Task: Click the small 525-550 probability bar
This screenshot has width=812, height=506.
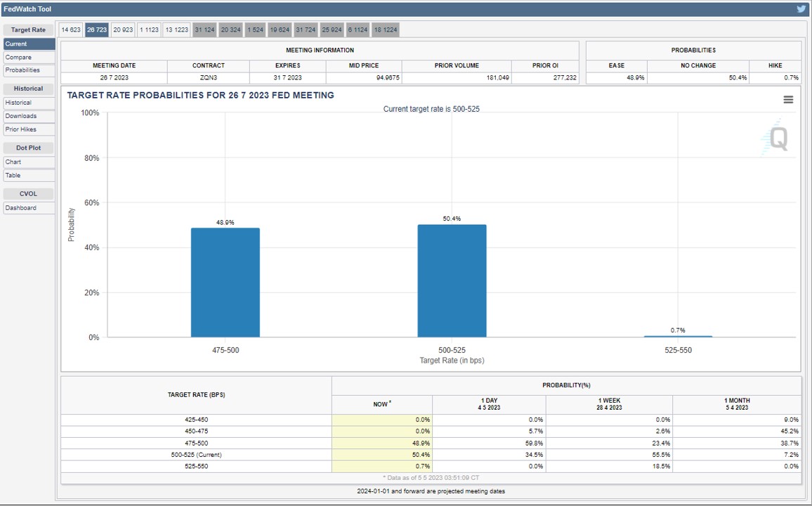Action: click(678, 337)
